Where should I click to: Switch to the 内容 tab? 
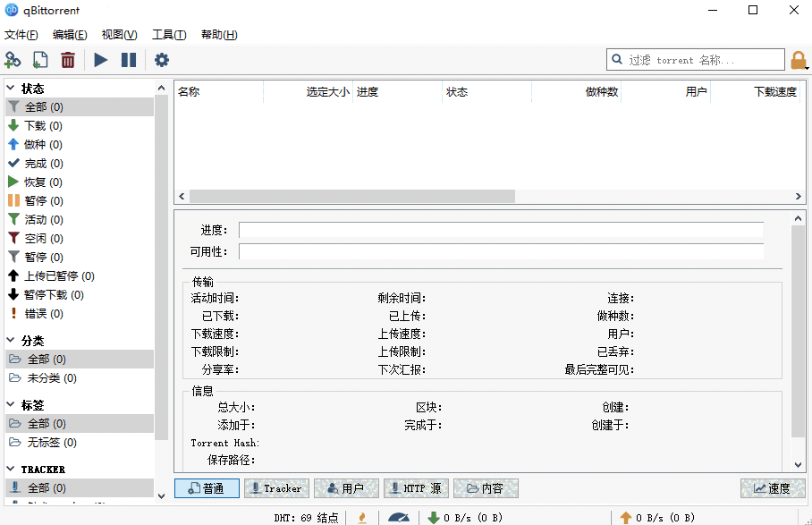[486, 487]
